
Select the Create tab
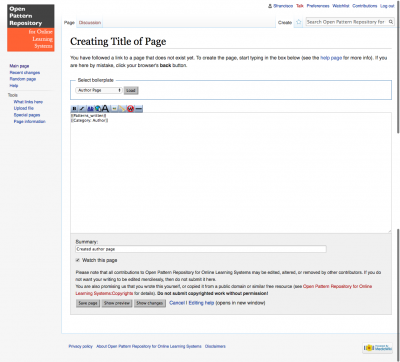(x=285, y=23)
